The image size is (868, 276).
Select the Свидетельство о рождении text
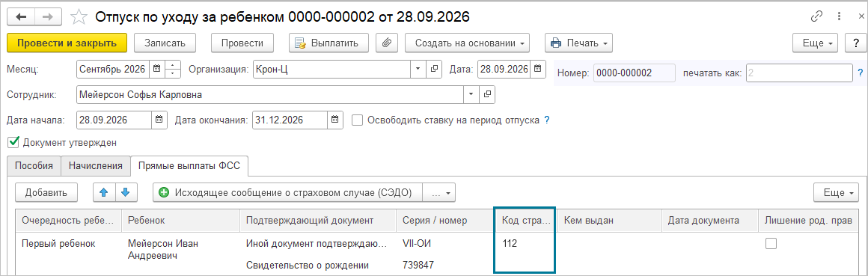point(308,266)
